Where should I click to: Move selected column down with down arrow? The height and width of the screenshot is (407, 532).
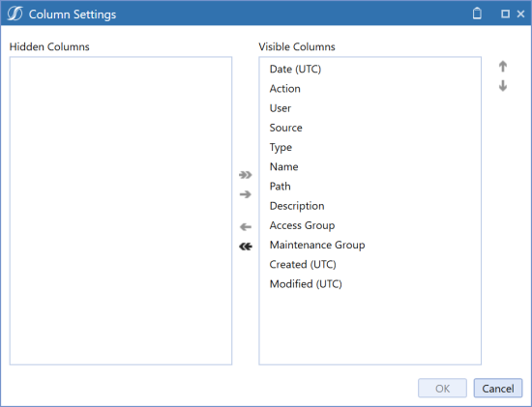(x=503, y=86)
